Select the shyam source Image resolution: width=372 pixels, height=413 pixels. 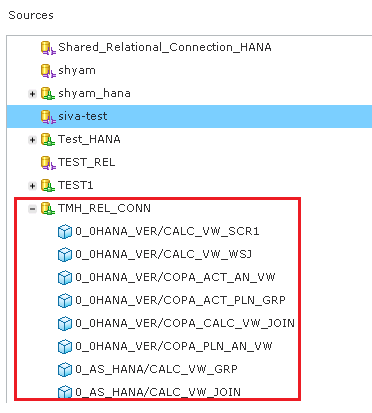[x=77, y=71]
